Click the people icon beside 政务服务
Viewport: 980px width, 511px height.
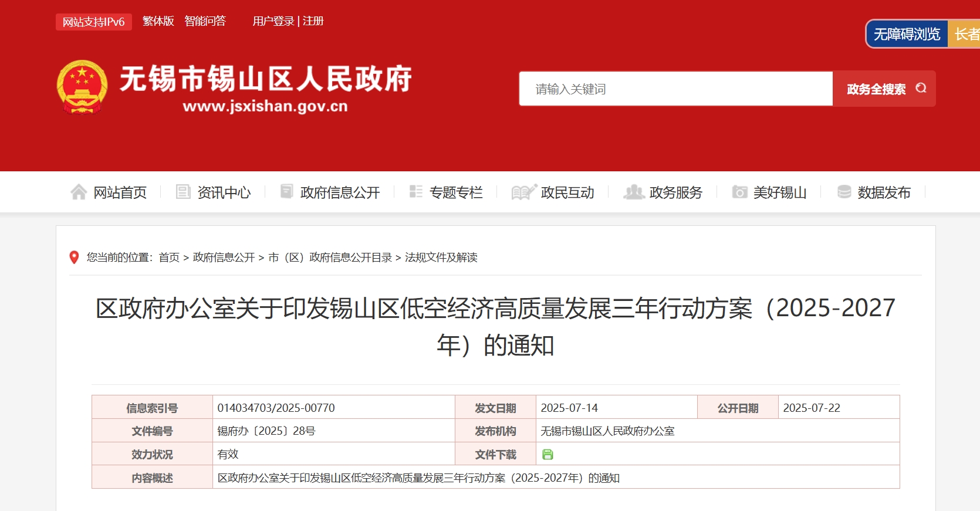633,192
